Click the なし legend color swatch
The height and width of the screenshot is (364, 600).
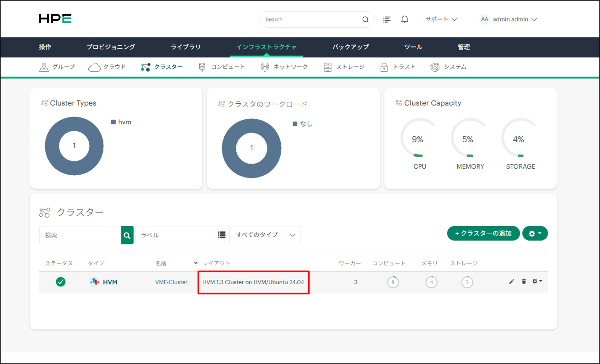click(x=295, y=124)
